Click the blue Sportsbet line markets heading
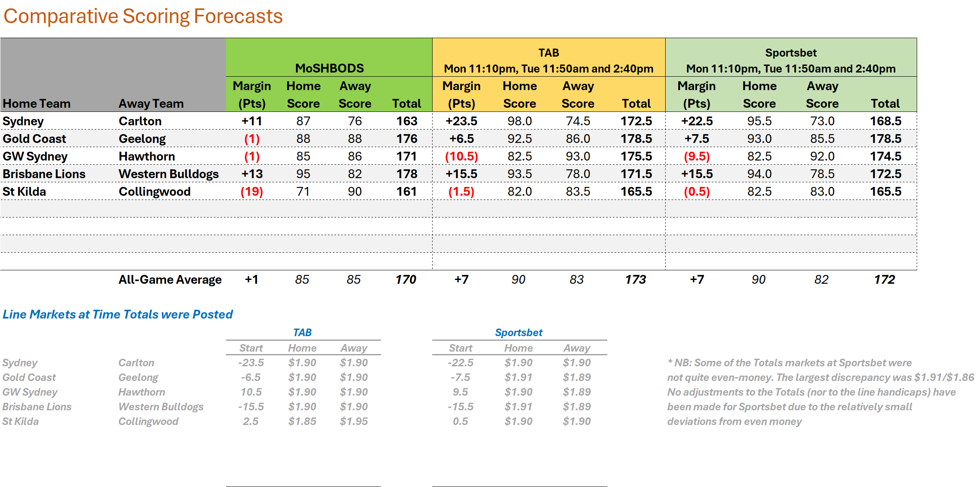 519,332
